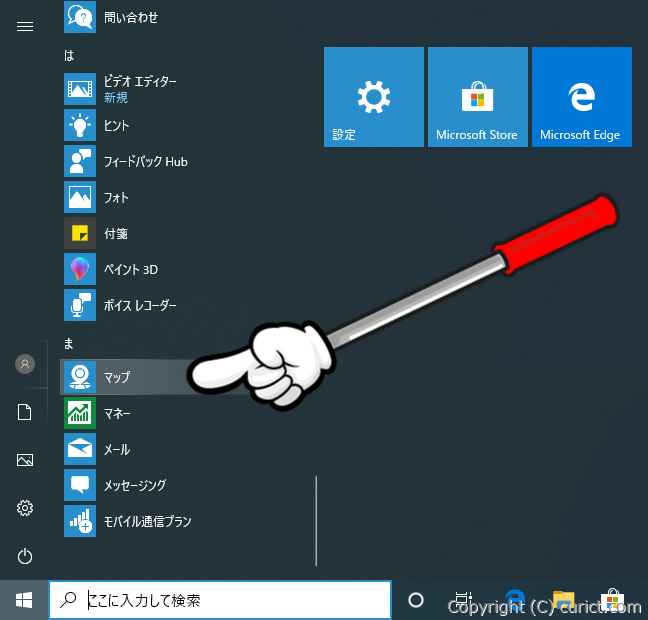Open the マネー chart icon
Screen dimensions: 648x620
click(x=80, y=413)
